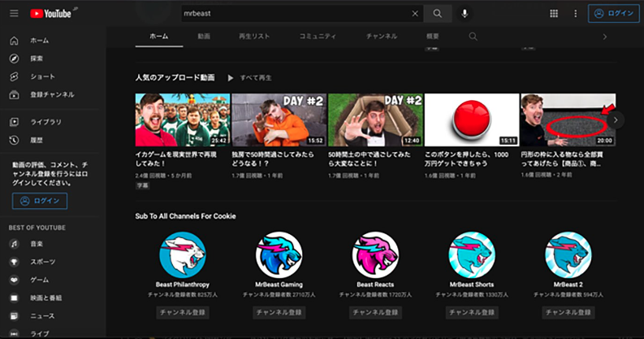644x339 pixels.
Task: Click the YouTube logo
Action: click(50, 14)
